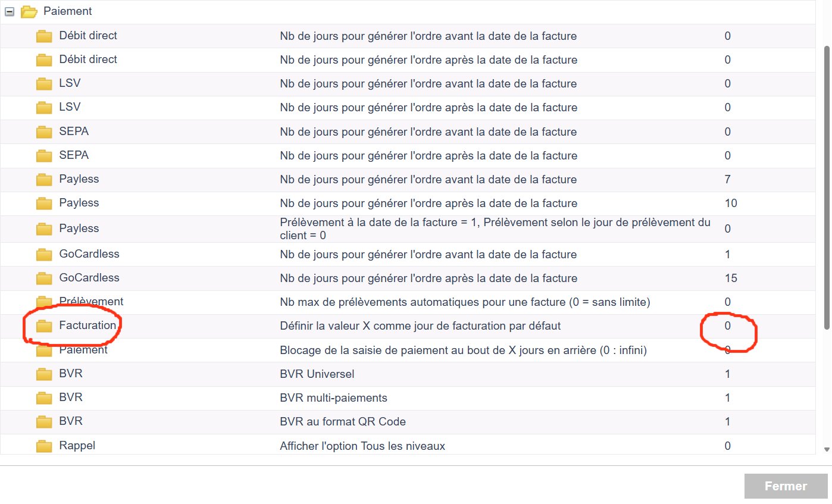Click the 'BVR au format QR Code' description text
Viewport: 832px width, 504px height.
(343, 422)
